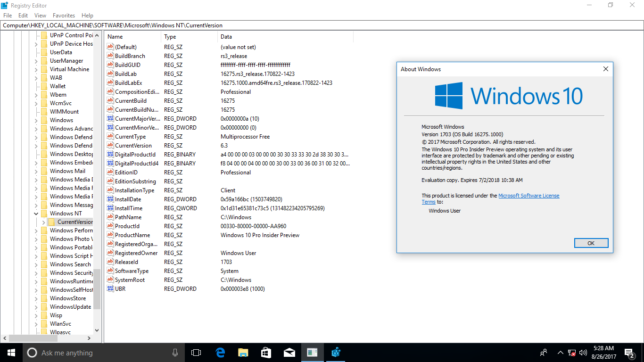The height and width of the screenshot is (362, 644).
Task: Expand the Wbem key
Action: coord(36,95)
